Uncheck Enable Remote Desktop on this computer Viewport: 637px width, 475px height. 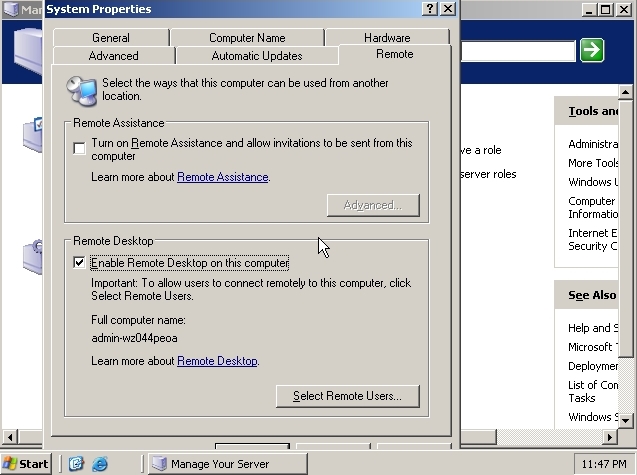80,263
